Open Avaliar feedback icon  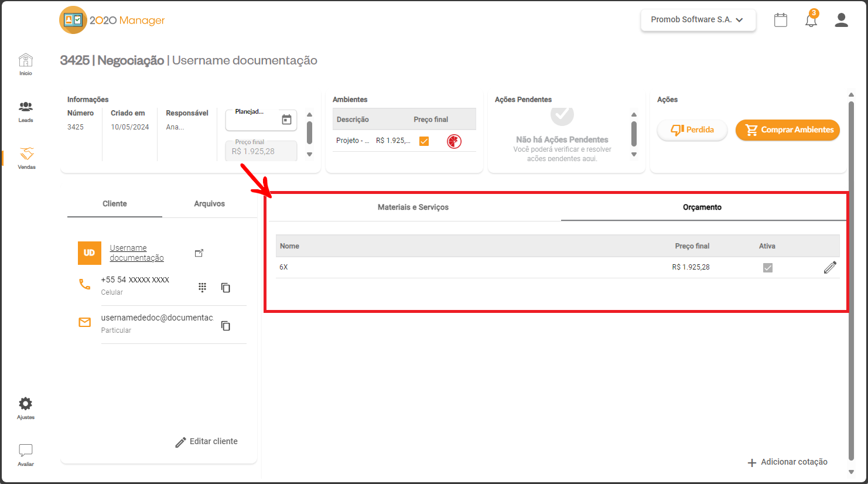pyautogui.click(x=26, y=455)
